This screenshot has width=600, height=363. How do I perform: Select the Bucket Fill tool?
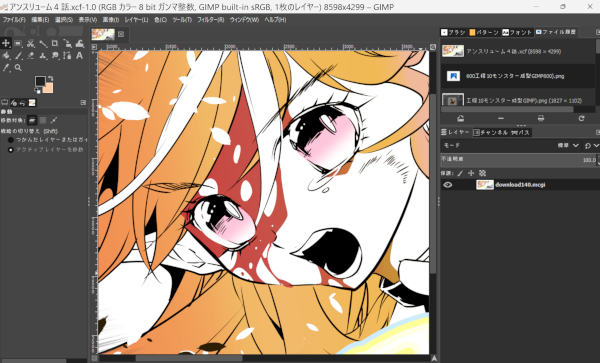click(6, 55)
